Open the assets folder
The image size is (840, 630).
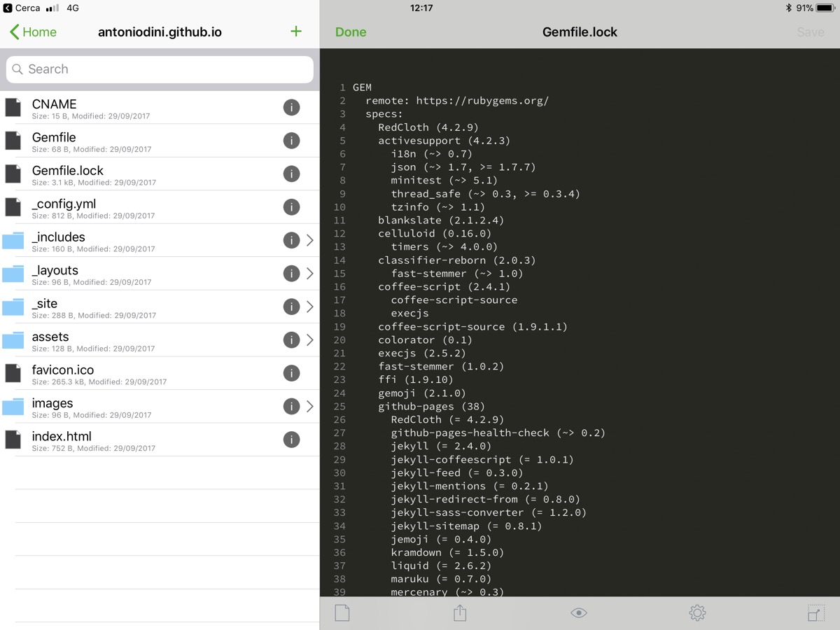160,340
